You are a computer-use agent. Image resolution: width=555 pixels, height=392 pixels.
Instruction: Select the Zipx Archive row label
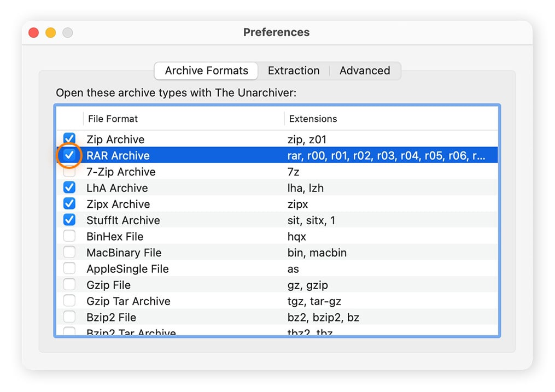click(x=118, y=204)
